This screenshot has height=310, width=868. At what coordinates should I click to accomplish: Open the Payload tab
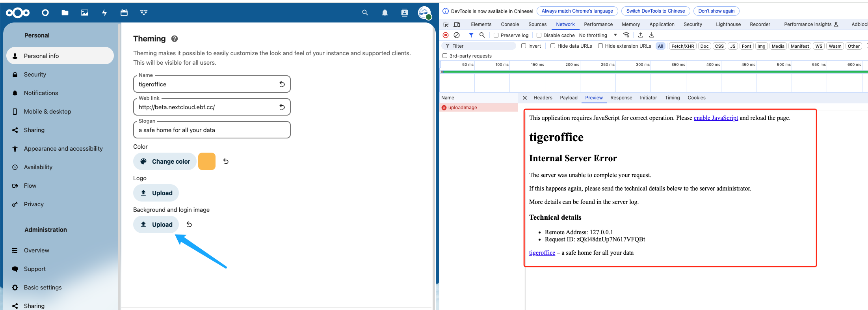(x=569, y=98)
